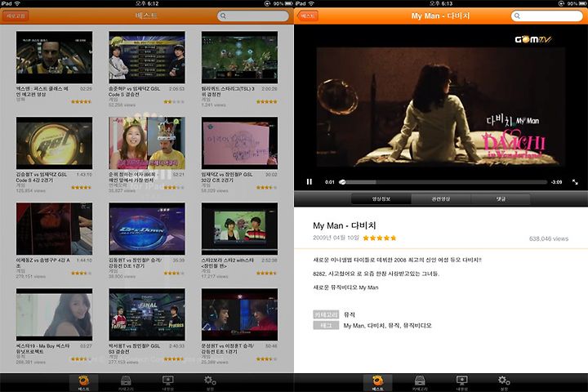Viewport: 588px width, 392px height.
Task: Click the star rating of the 1:43:15 video
Action: (81, 187)
